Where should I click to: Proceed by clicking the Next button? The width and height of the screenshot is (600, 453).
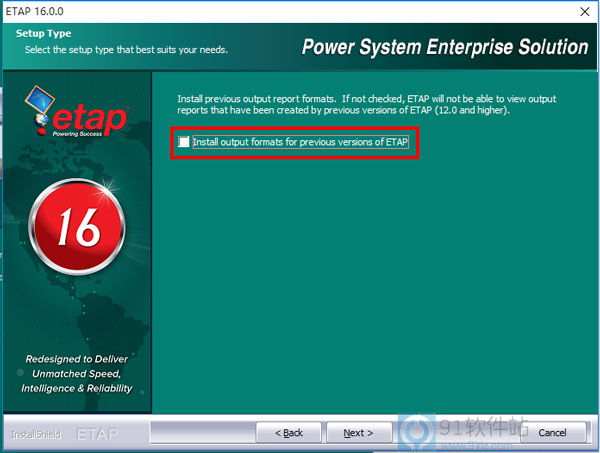coord(358,432)
